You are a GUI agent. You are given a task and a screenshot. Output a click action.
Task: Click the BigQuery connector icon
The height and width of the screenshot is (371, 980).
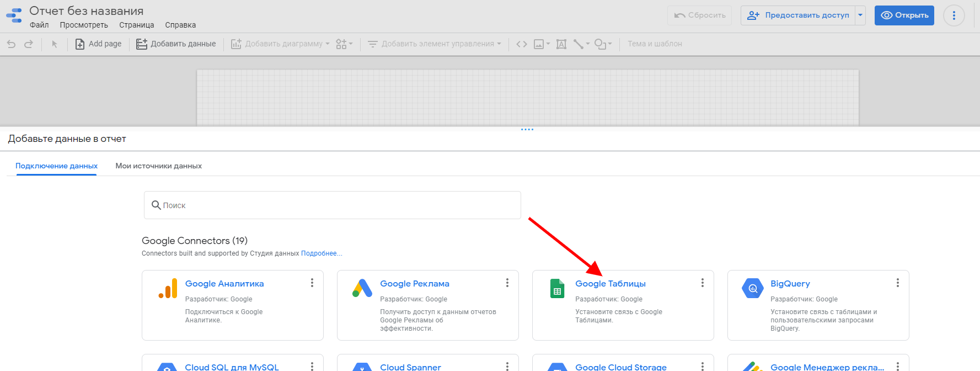coord(753,288)
